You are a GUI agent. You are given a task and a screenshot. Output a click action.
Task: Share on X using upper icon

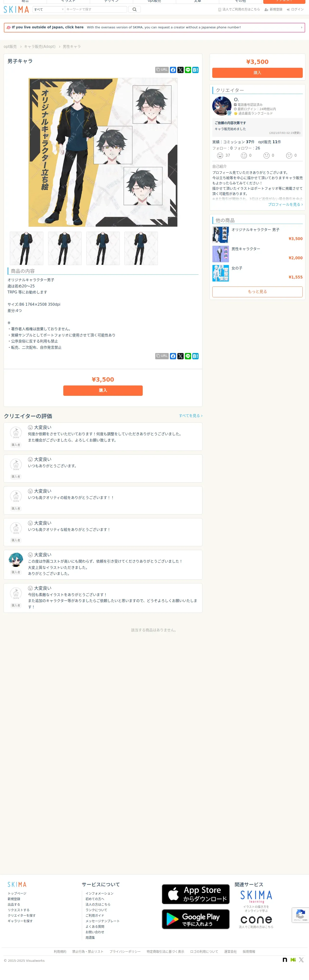coord(180,70)
